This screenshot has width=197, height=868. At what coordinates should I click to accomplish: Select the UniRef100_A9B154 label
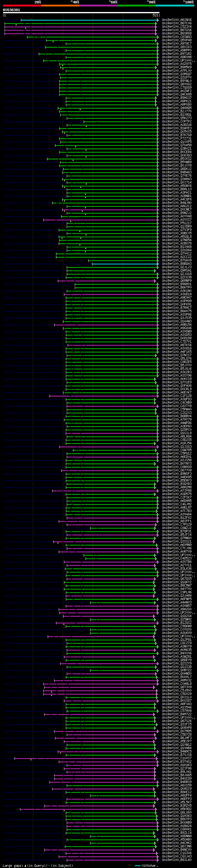tap(176, 325)
